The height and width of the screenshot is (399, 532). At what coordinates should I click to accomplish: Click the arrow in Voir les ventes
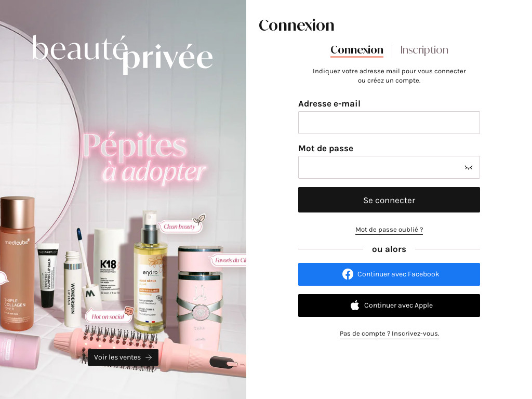[x=149, y=357]
